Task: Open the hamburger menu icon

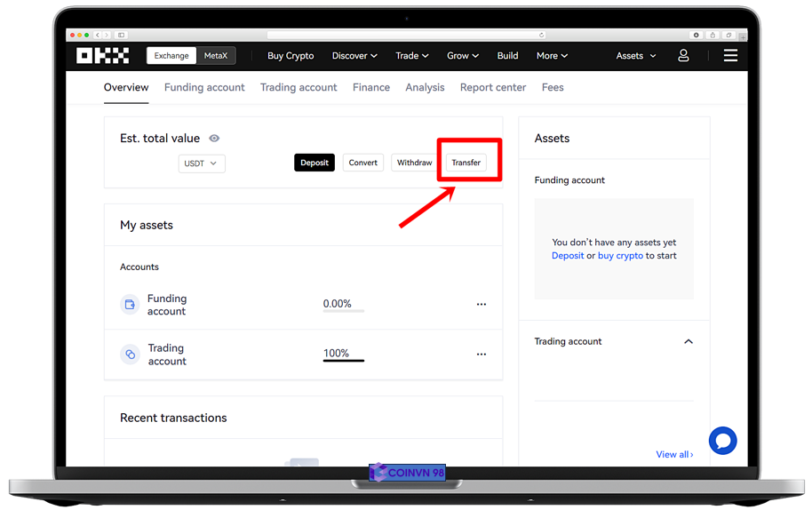Action: [x=730, y=56]
